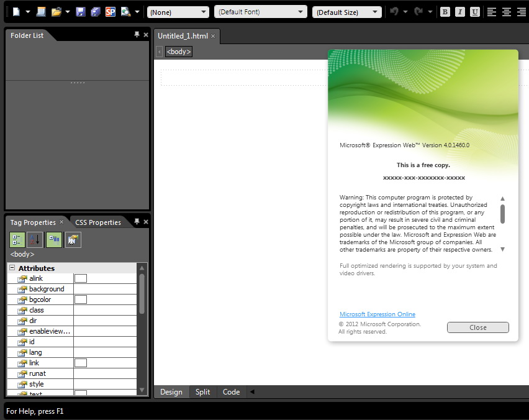
Task: Open the (Default Font) dropdown
Action: (x=260, y=12)
